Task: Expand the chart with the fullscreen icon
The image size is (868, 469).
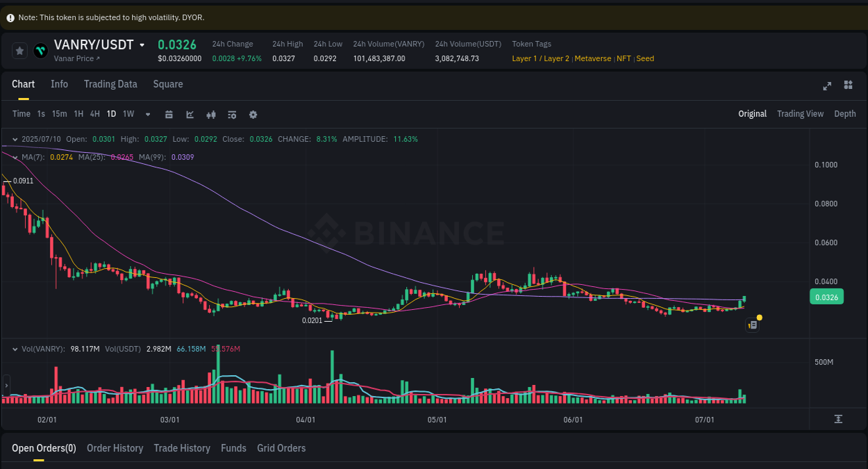Action: (826, 85)
